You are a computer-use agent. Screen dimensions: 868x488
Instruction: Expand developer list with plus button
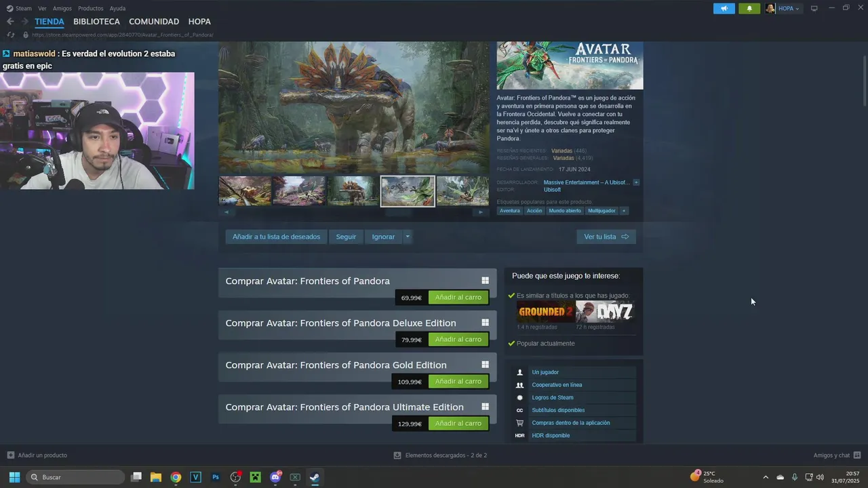(636, 182)
